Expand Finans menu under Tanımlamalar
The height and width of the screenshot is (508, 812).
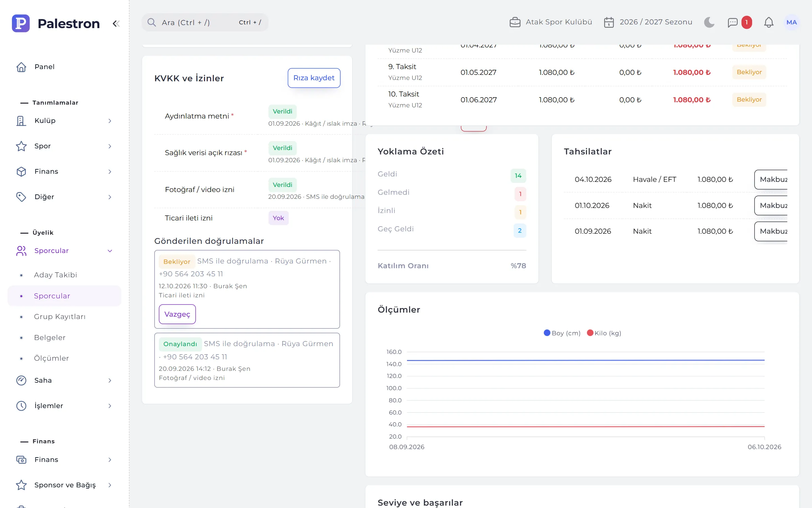64,171
